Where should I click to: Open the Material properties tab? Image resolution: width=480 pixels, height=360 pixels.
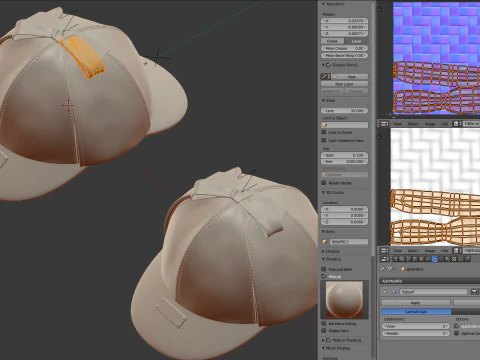tap(448, 259)
